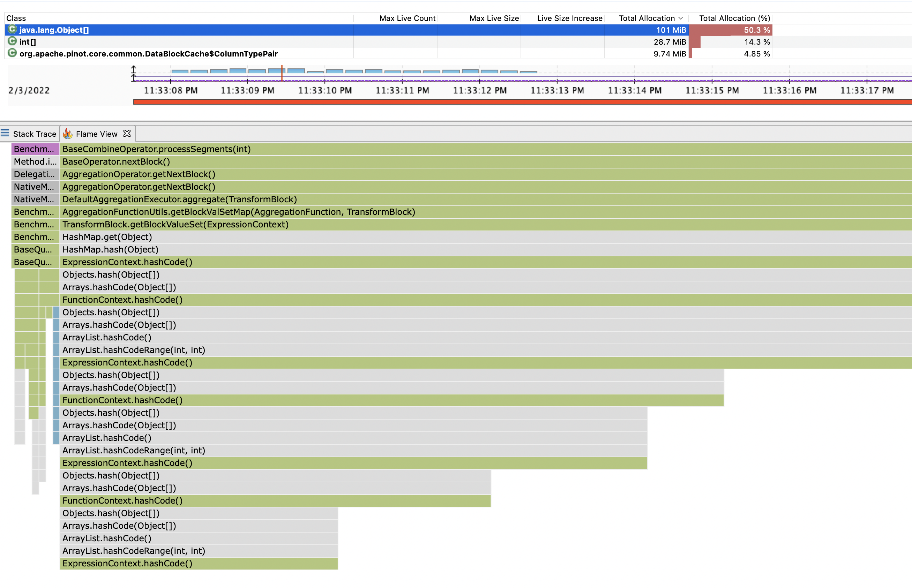Viewport: 912px width, 588px height.
Task: Click the upper chart axis arrow icon
Action: (x=134, y=69)
